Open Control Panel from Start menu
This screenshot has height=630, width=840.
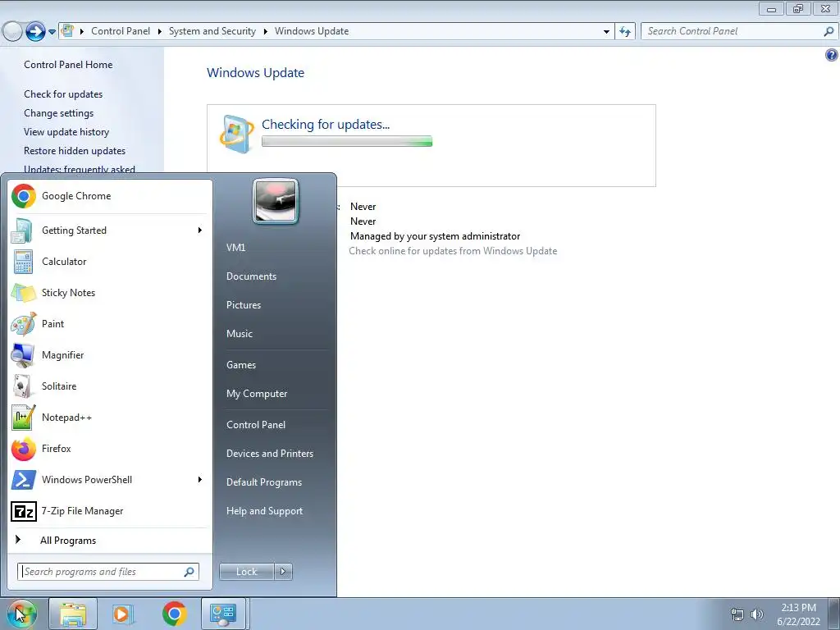coord(256,425)
